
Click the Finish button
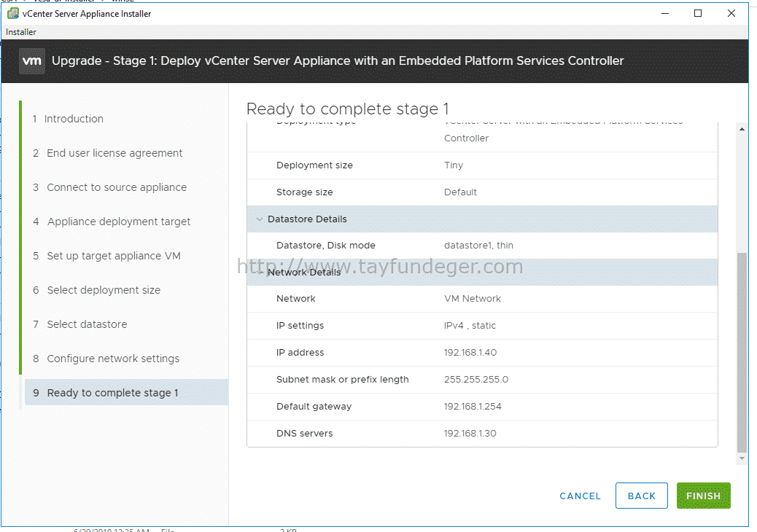point(704,496)
